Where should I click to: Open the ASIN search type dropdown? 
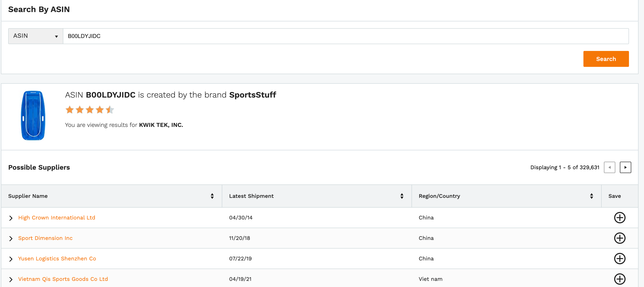[36, 36]
